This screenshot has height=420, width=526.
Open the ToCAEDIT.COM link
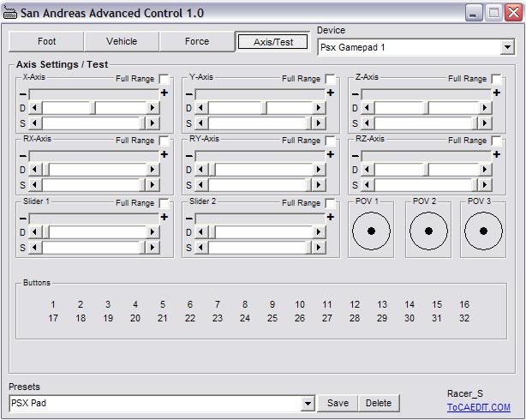(478, 407)
